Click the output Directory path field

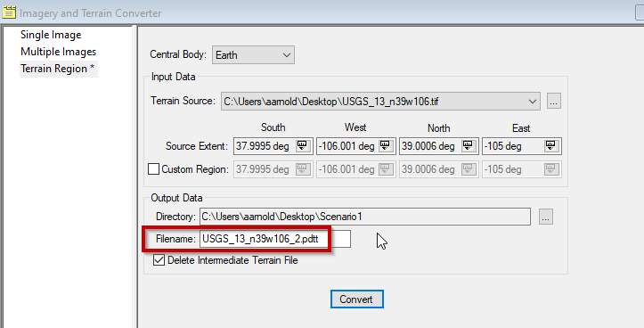(365, 217)
